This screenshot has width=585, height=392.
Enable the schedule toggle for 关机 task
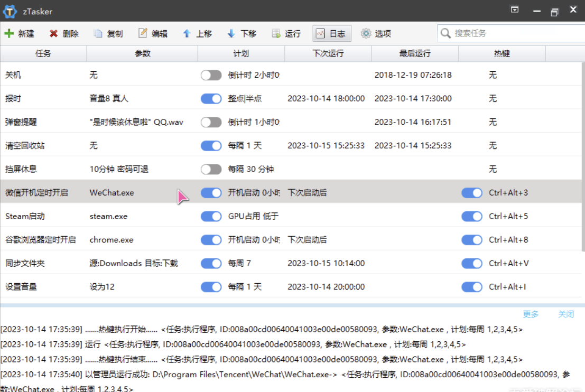point(210,75)
